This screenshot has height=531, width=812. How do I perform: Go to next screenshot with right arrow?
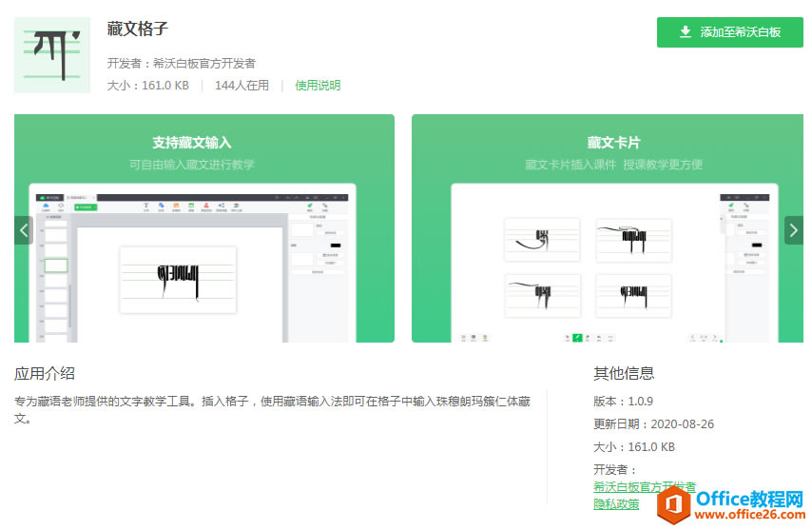[x=794, y=230]
